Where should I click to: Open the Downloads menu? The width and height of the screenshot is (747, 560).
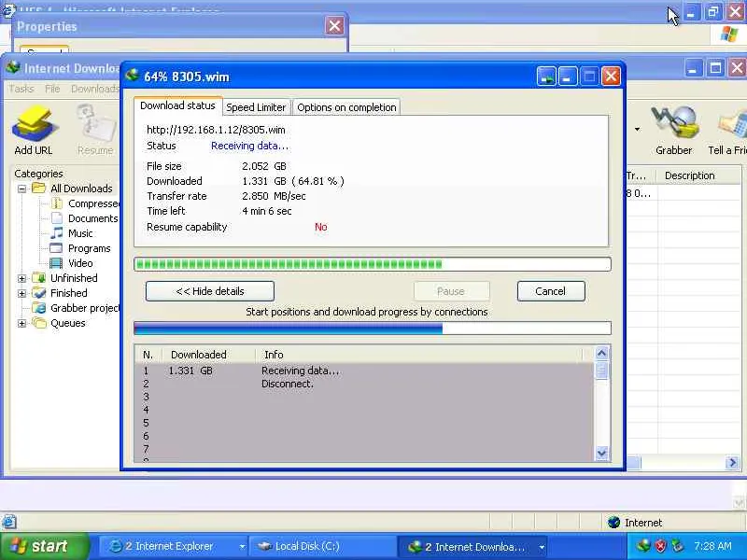94,89
